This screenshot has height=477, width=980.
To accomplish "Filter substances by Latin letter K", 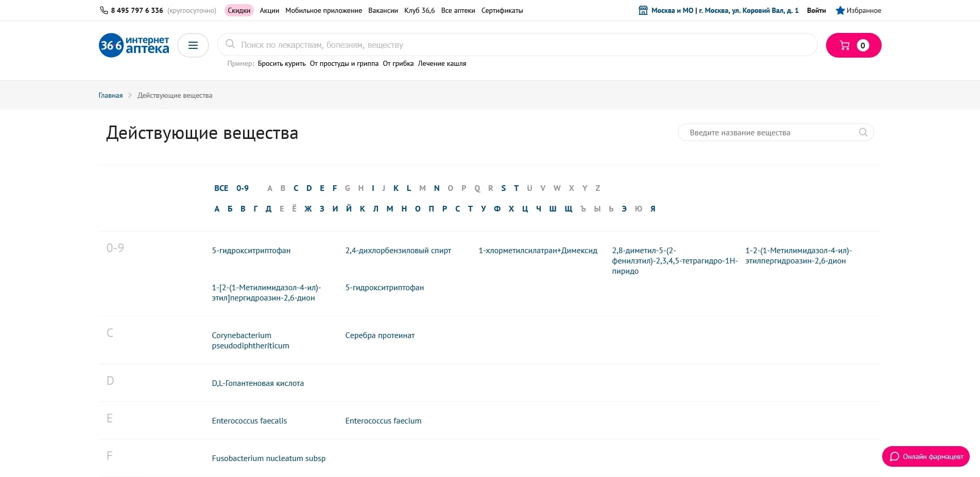I will coord(396,188).
